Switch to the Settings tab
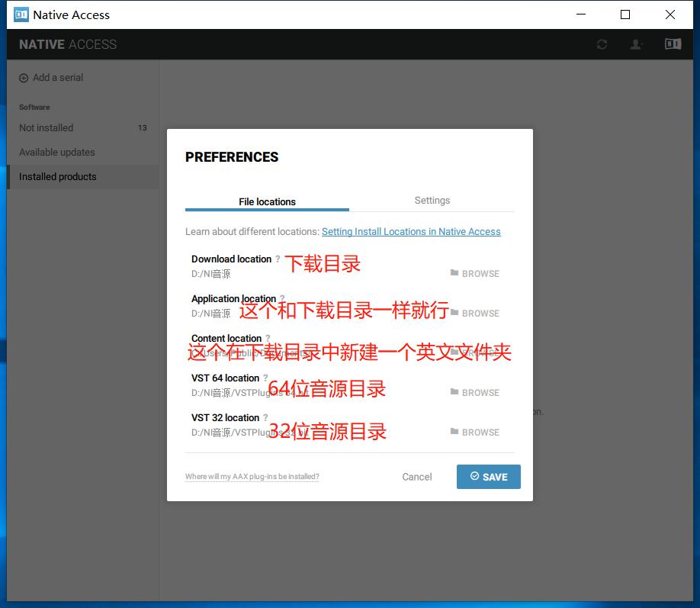The image size is (700, 608). (432, 200)
